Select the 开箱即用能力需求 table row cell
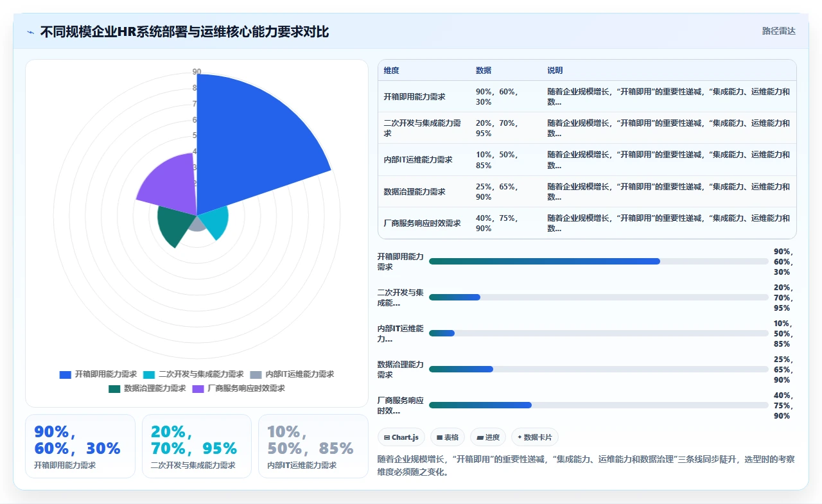This screenshot has height=504, width=822. click(x=424, y=97)
